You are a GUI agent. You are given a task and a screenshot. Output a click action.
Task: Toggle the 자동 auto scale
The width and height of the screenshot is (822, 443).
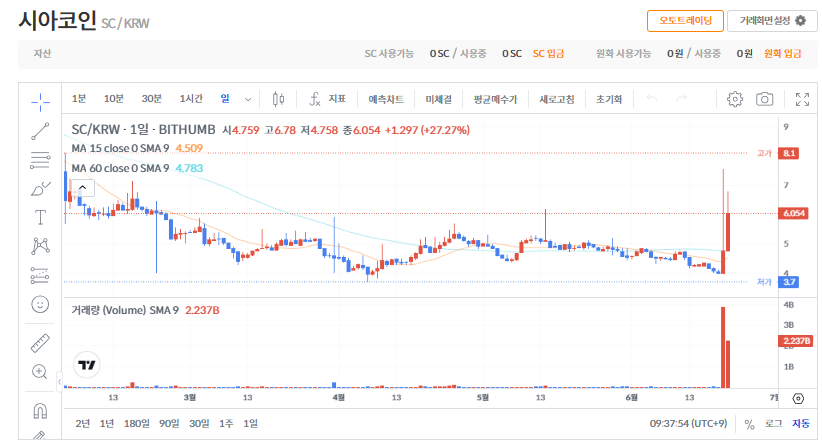pos(801,424)
